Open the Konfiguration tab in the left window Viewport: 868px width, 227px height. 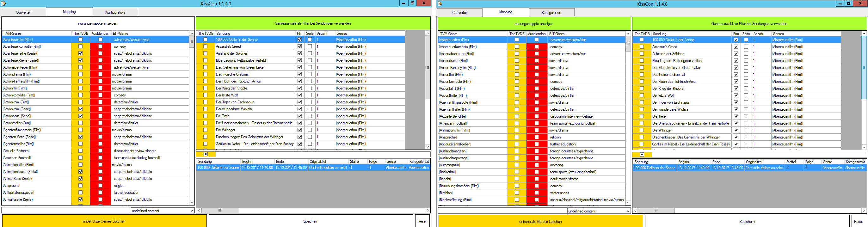[x=115, y=12]
